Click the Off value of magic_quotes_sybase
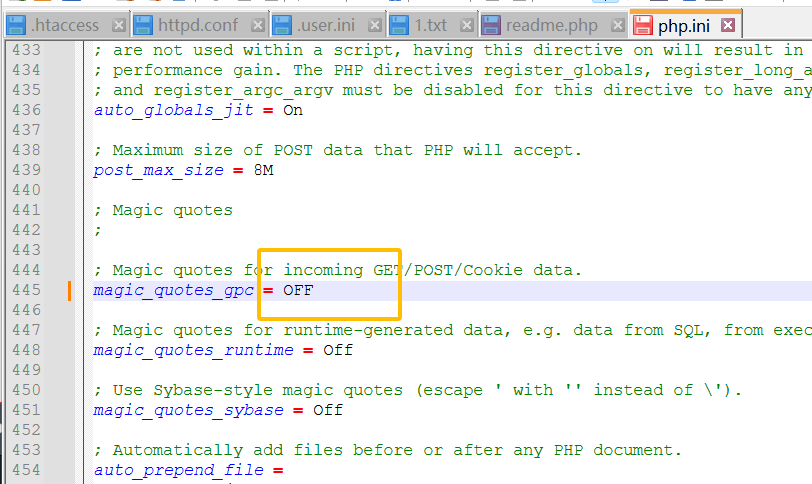812x484 pixels. [x=328, y=410]
